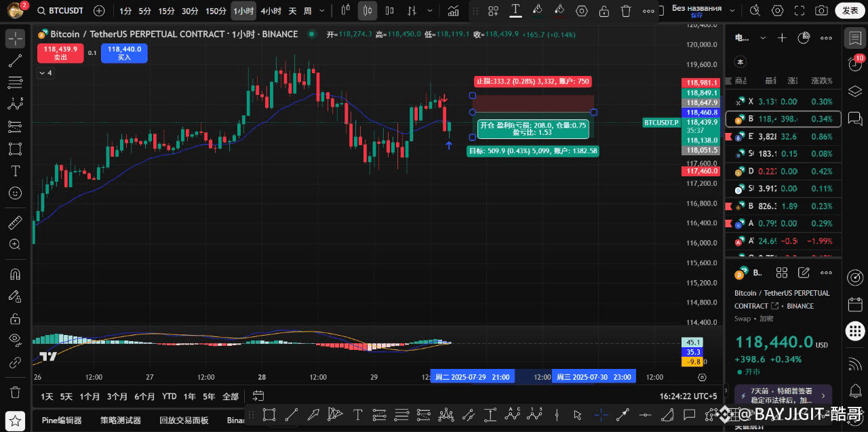Select the Hollow candles chart style icon

coord(389,11)
